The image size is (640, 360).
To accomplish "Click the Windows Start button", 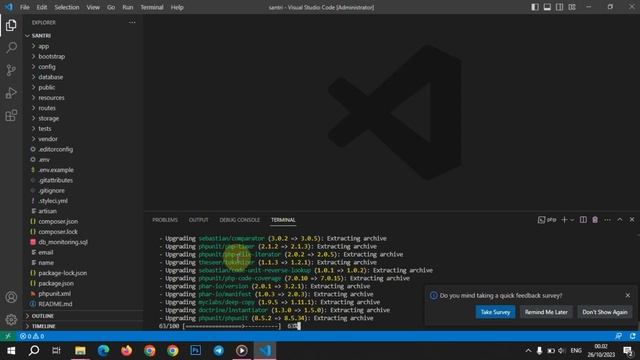I will click(11, 351).
